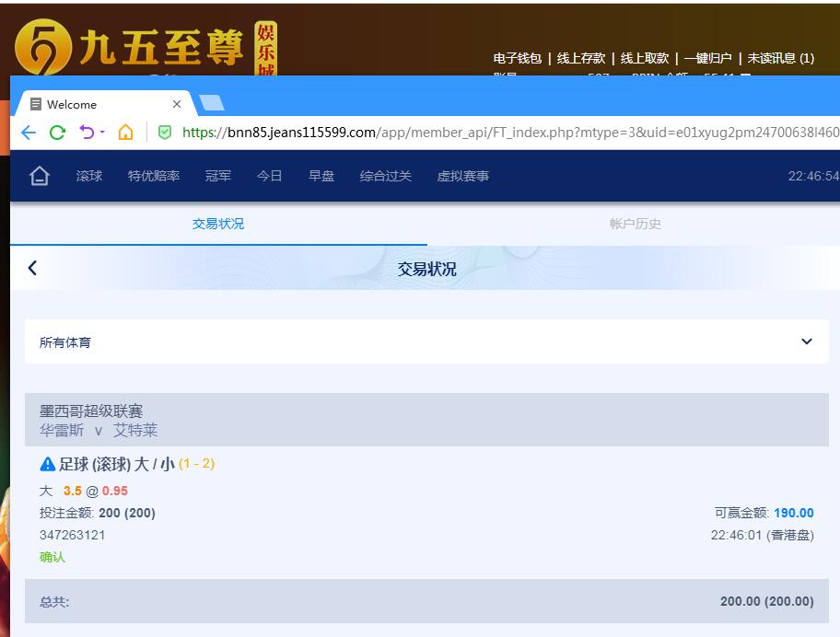Click the green security shield icon
Image resolution: width=840 pixels, height=637 pixels.
(x=165, y=133)
